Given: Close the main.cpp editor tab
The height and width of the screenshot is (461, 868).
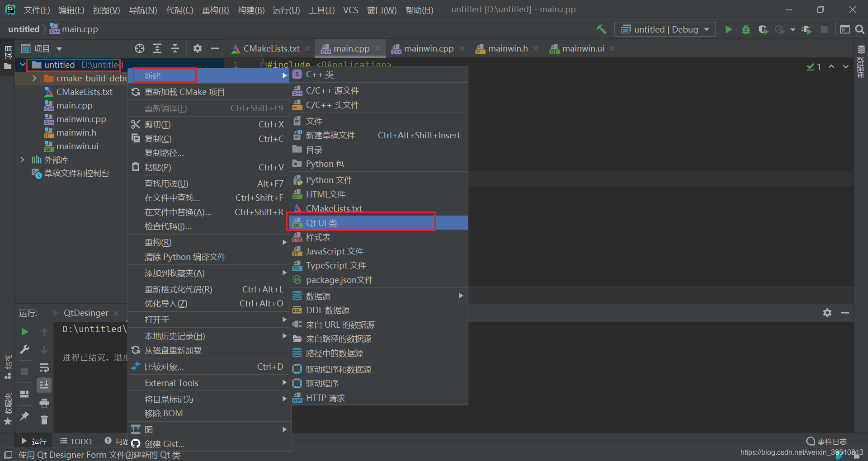Looking at the screenshot, I should [378, 48].
